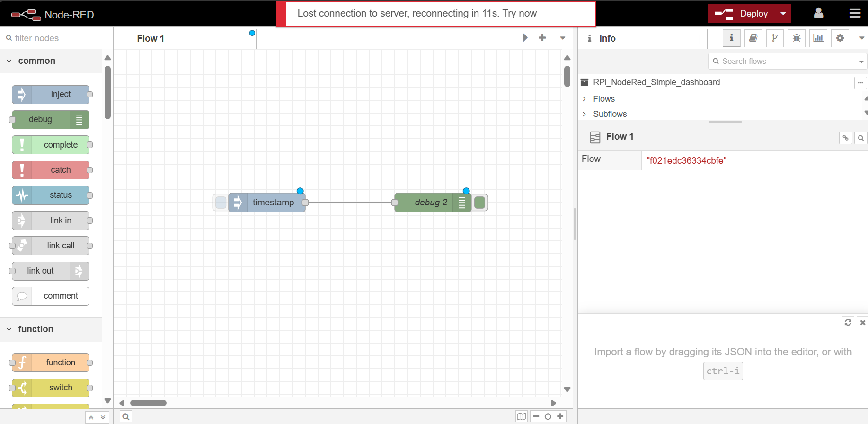The image size is (868, 424).
Task: Click the Node-RED logo
Action: tap(52, 15)
